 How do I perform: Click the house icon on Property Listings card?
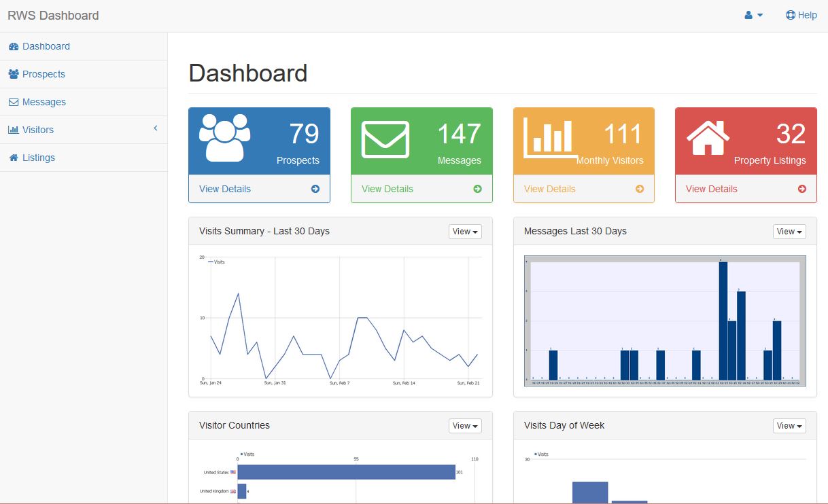(708, 137)
